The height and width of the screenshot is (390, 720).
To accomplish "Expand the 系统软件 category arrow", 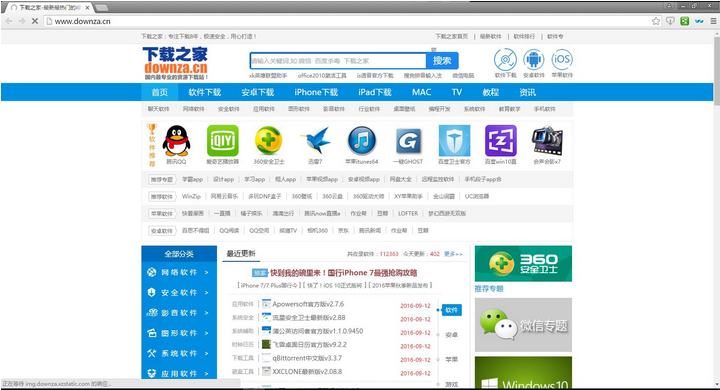I will click(206, 353).
